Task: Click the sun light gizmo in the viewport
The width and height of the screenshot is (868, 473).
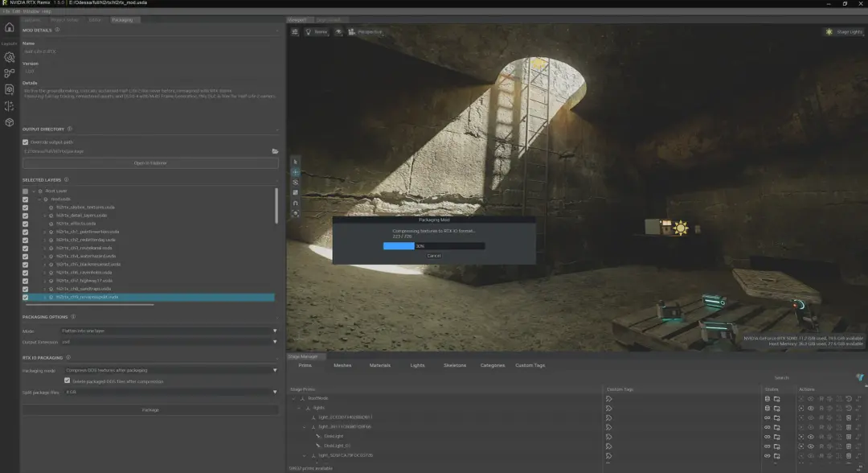Action: pyautogui.click(x=681, y=228)
